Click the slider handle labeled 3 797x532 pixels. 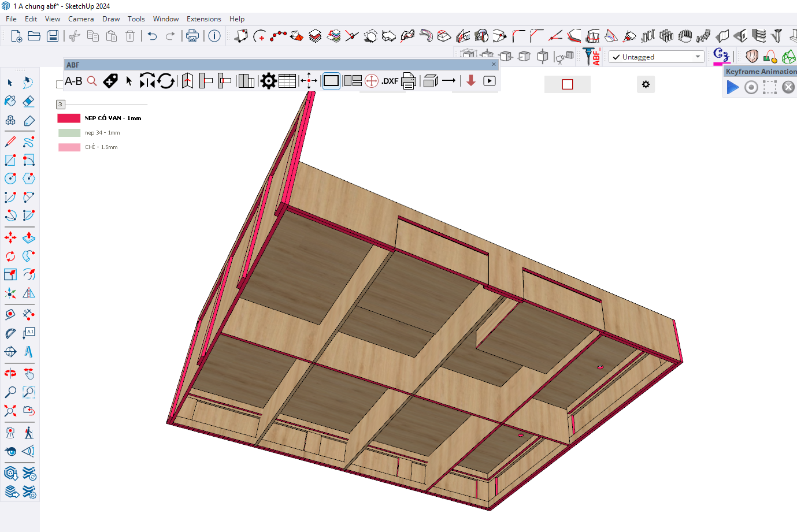click(60, 105)
